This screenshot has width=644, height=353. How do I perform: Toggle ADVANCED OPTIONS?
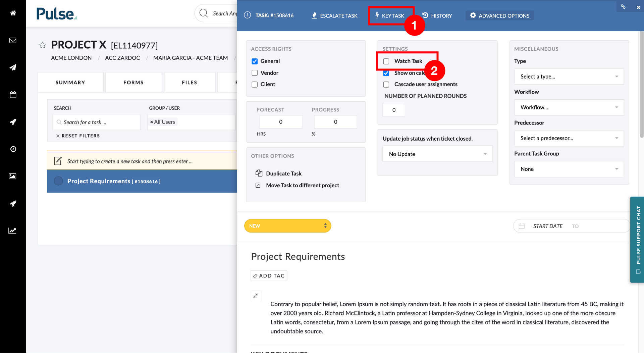[499, 15]
